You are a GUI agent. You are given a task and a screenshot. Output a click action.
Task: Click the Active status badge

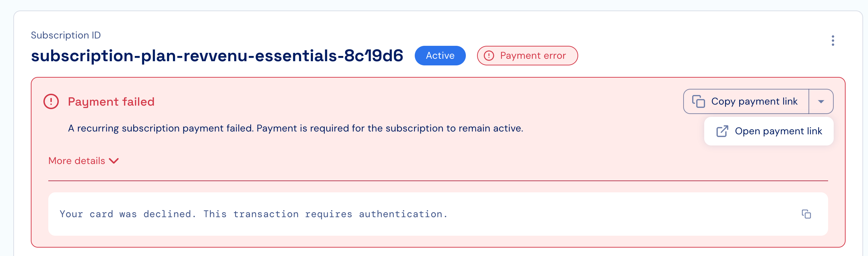440,56
